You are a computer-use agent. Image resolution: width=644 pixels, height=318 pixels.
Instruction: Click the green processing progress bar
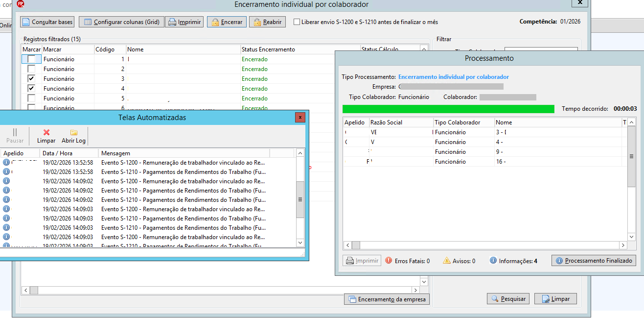[x=448, y=109]
